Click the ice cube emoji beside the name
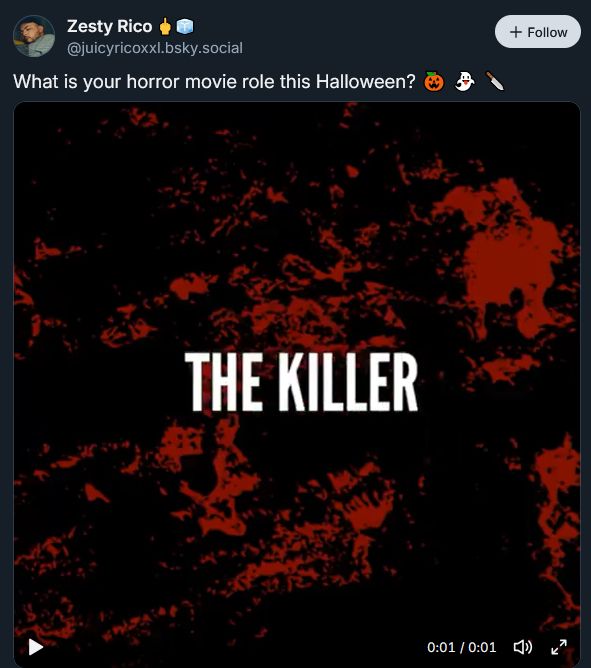591x668 pixels. [185, 26]
